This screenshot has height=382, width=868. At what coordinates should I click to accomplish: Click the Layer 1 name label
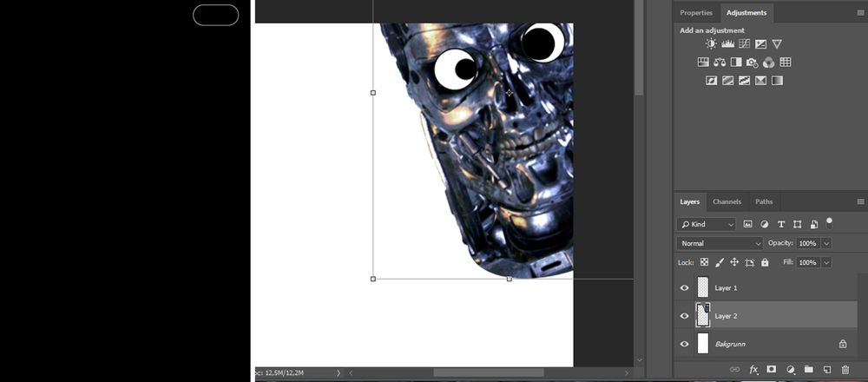coord(726,288)
